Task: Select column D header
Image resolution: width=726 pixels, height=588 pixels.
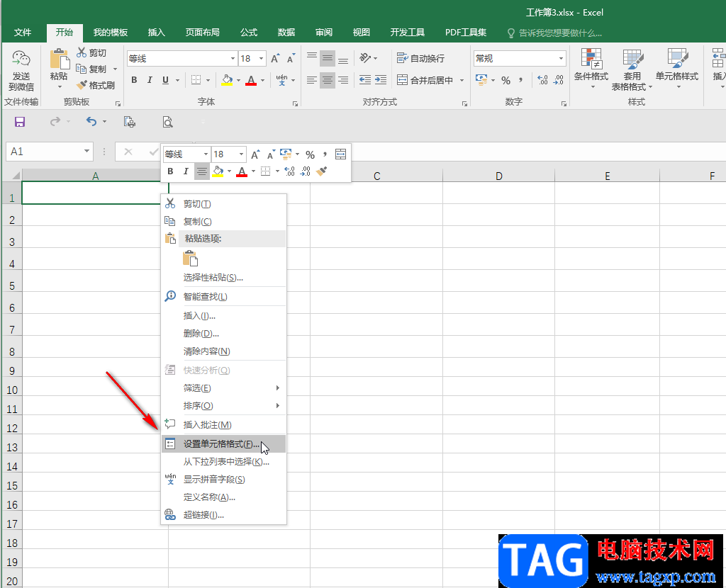Action: pyautogui.click(x=498, y=176)
